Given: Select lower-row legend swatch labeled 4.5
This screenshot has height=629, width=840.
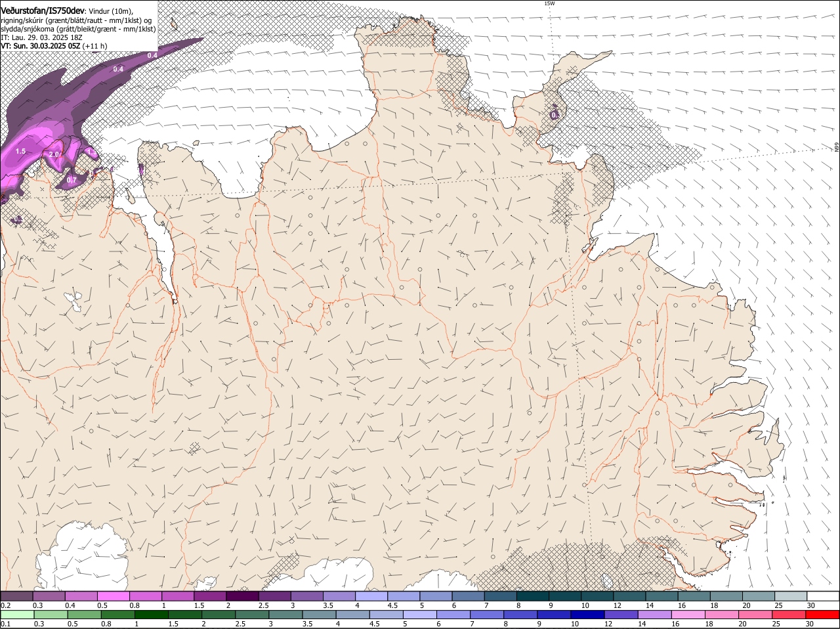Looking at the screenshot, I should click(387, 615).
